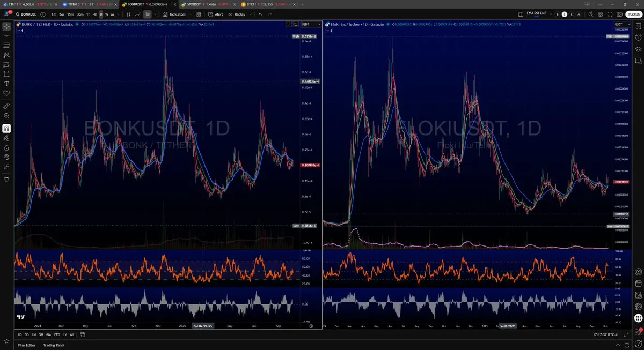Undo the last chart action

pos(261,14)
